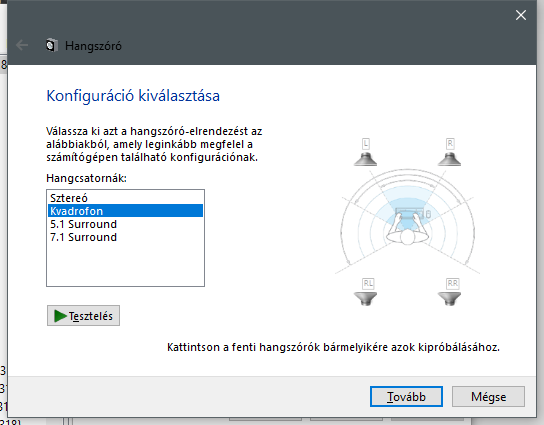Continue with the Tovább button
Image resolution: width=544 pixels, height=425 pixels.
(406, 397)
